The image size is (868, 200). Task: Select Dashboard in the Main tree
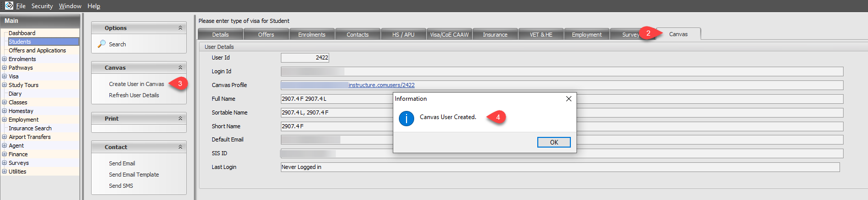click(x=22, y=33)
